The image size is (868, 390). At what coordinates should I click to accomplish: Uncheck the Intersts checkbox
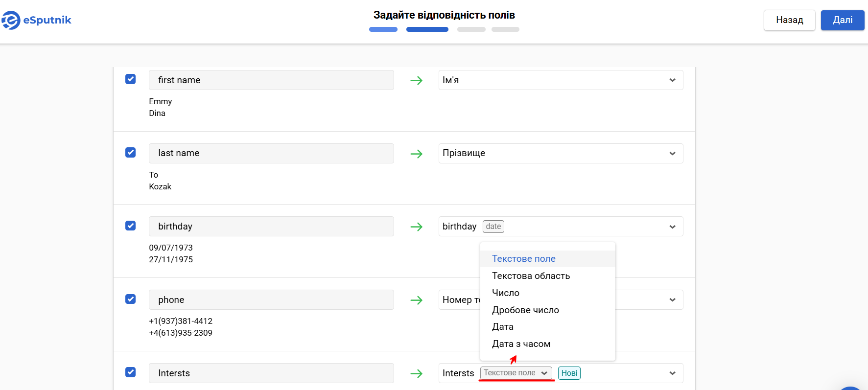(x=131, y=372)
